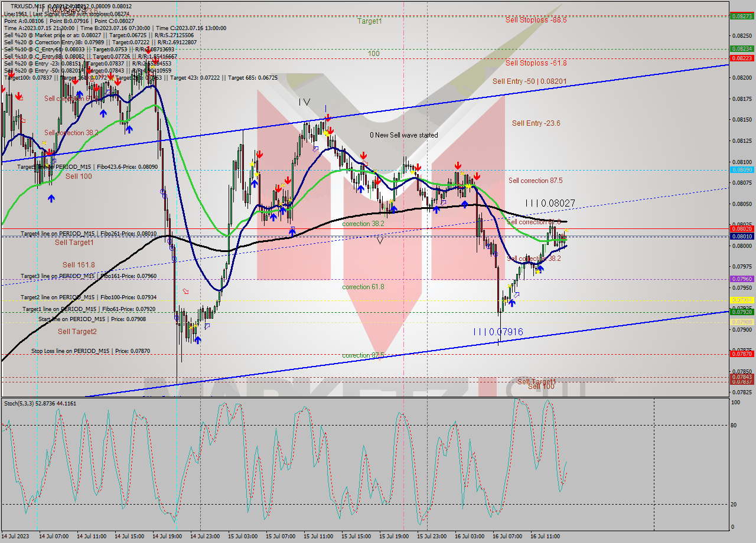Click the 'I V' wave marker label
Viewport: 756px width, 543px height.
coord(304,102)
